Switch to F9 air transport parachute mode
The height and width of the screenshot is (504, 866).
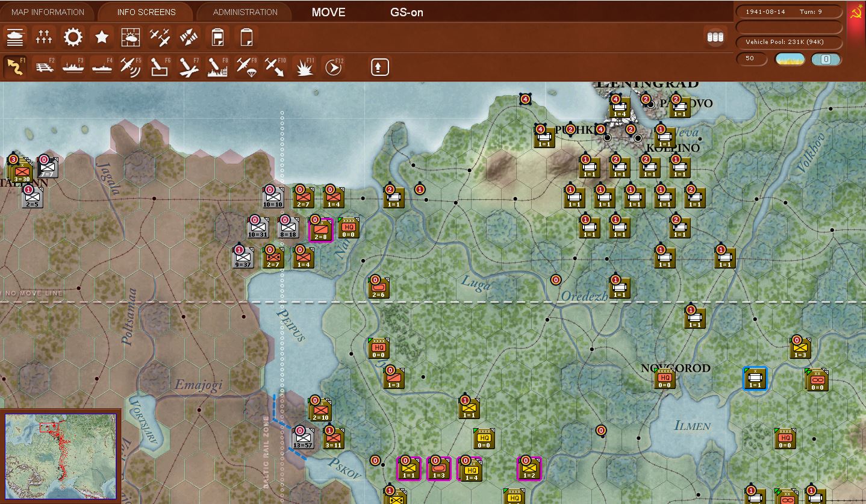(x=246, y=67)
